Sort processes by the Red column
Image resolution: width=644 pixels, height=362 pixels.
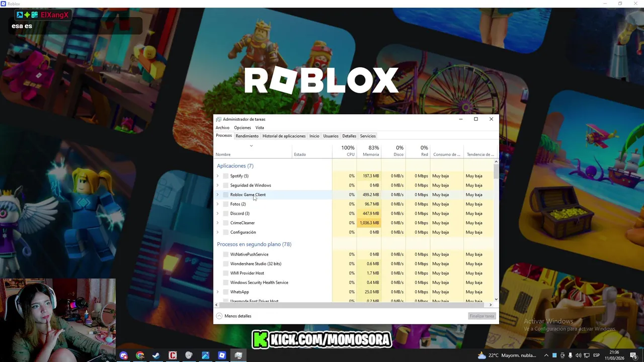418,150
